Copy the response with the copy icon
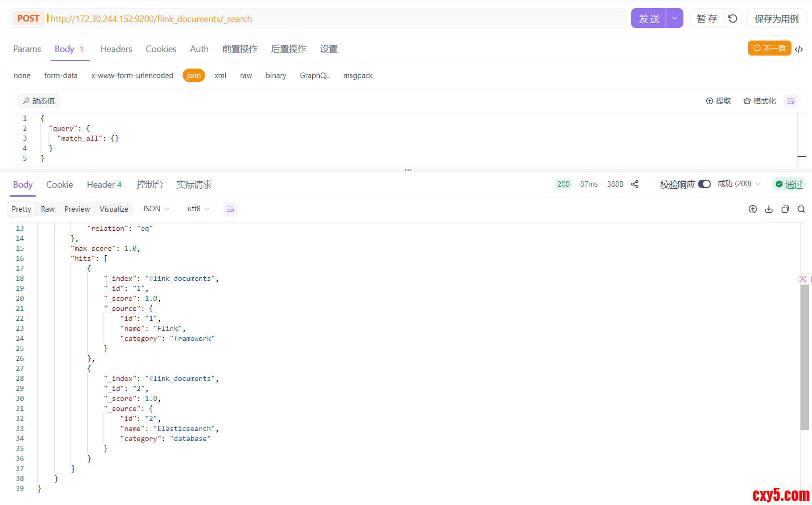The image size is (812, 505). point(785,209)
